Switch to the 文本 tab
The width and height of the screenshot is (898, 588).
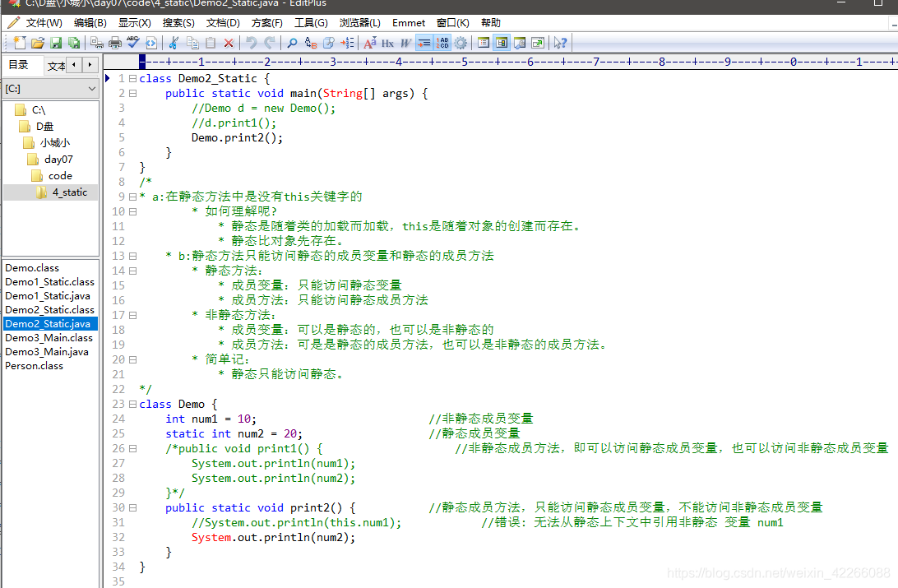point(56,66)
